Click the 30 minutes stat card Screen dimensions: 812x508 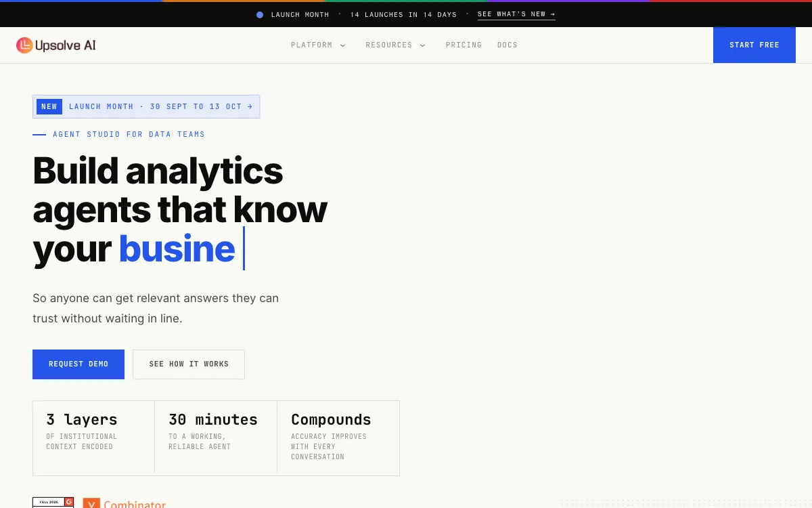[216, 438]
